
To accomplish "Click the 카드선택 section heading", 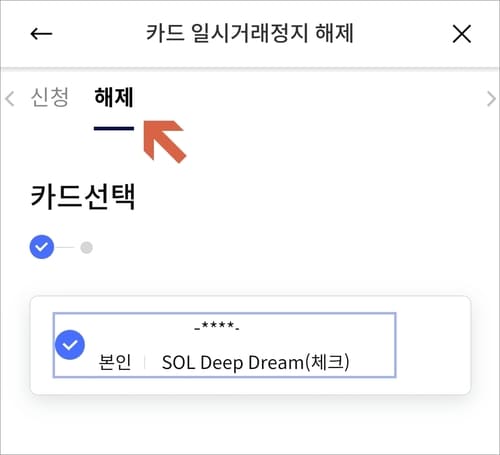I will pyautogui.click(x=83, y=197).
